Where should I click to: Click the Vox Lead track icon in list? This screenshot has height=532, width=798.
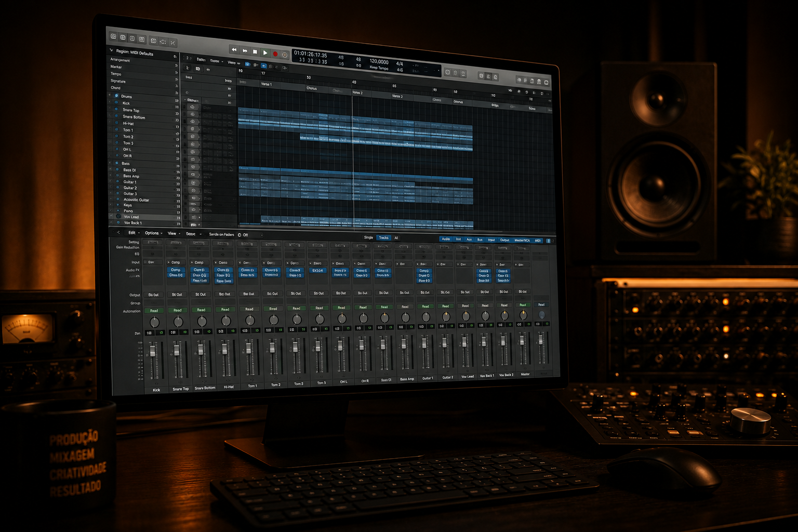(118, 217)
